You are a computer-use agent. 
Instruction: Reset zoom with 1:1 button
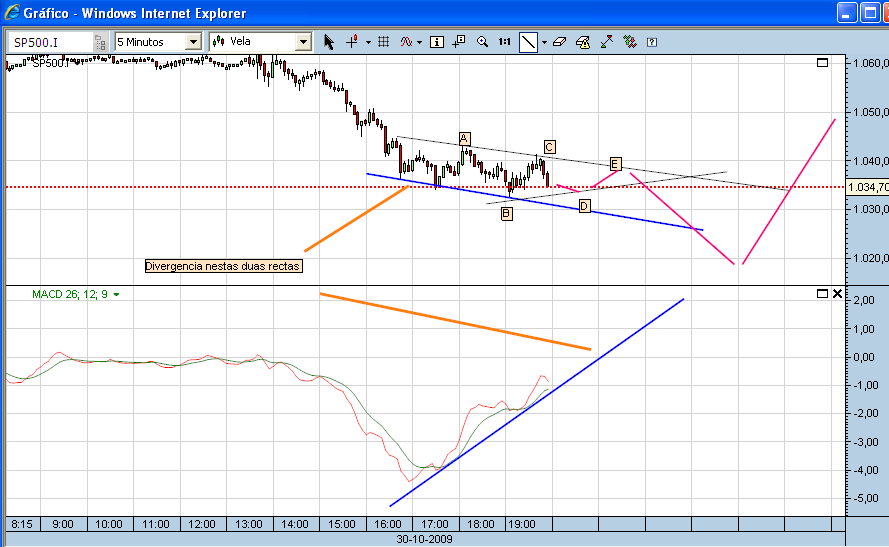tap(505, 42)
